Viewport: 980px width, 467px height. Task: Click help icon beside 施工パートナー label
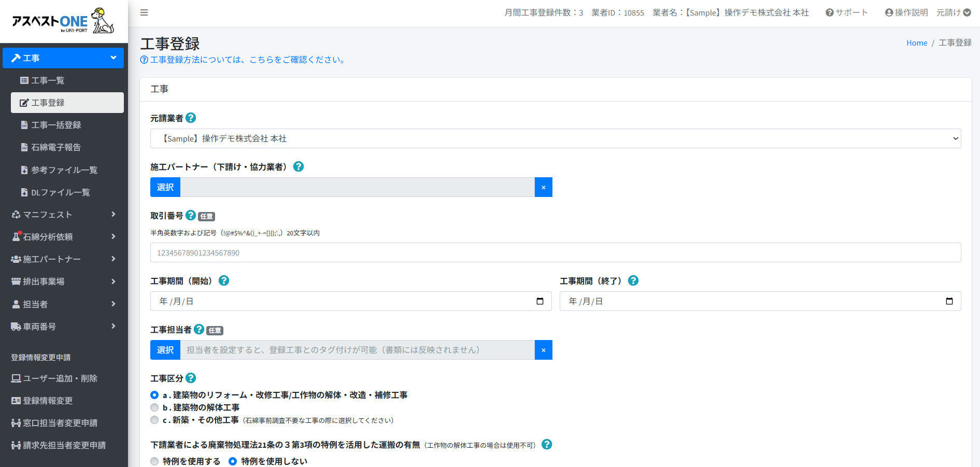[x=299, y=167]
